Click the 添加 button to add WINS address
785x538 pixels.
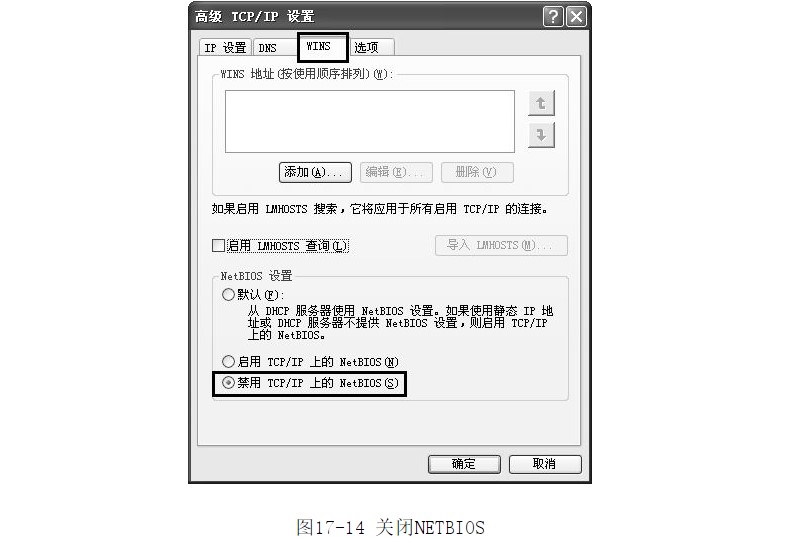click(x=315, y=173)
